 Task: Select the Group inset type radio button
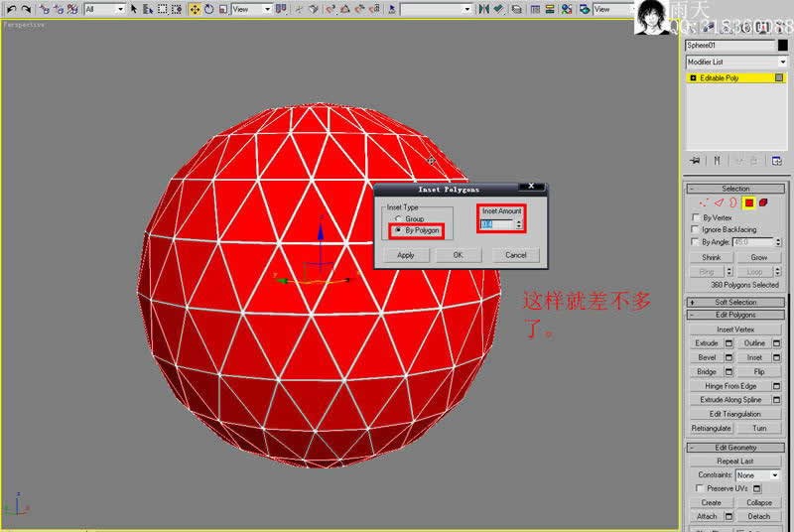coord(399,218)
